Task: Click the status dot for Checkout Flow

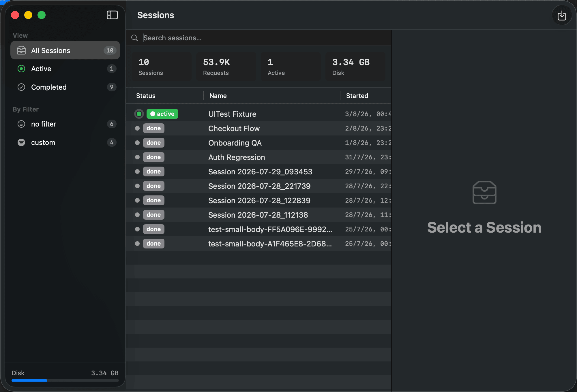Action: [x=137, y=128]
